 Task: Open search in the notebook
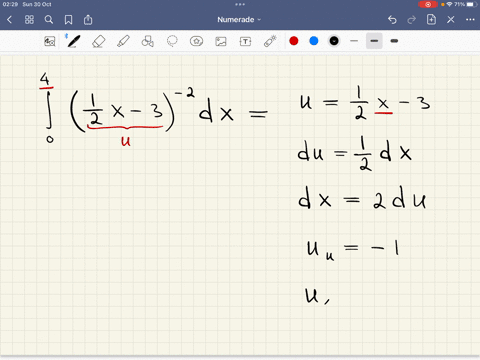coord(49,20)
